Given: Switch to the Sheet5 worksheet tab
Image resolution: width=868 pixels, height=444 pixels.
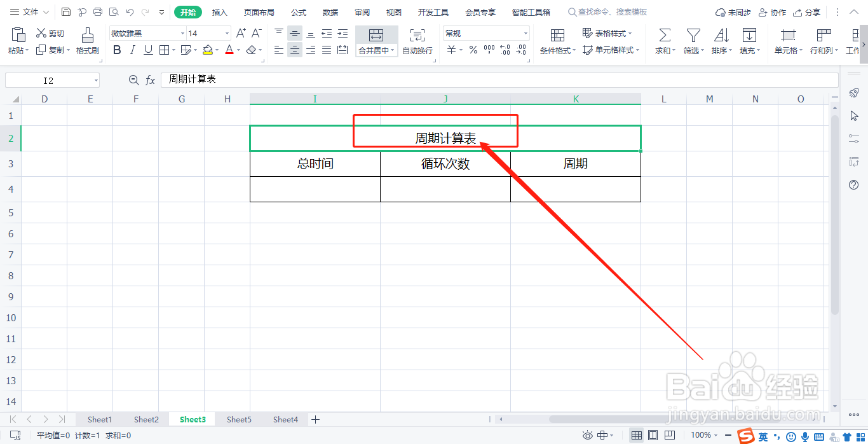Looking at the screenshot, I should pyautogui.click(x=239, y=419).
